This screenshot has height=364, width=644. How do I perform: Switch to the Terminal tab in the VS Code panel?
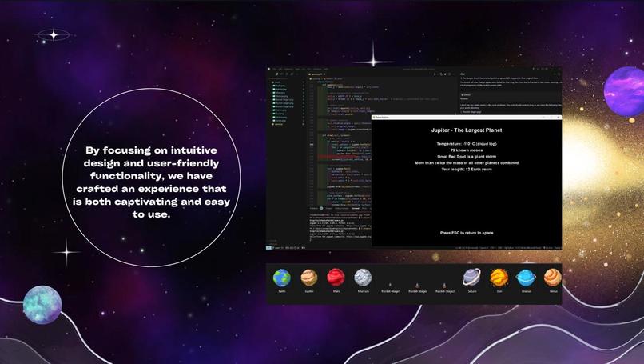(x=356, y=208)
